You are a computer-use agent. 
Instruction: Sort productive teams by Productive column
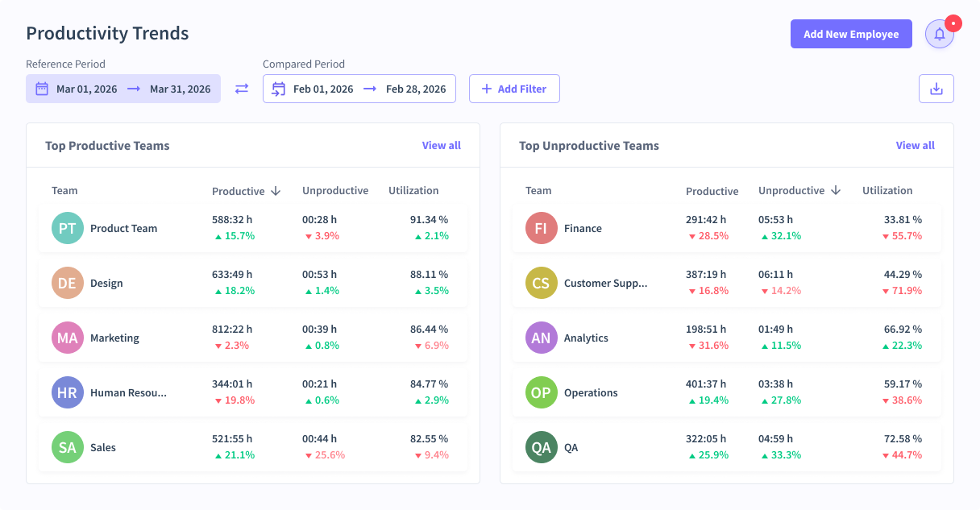pos(246,191)
